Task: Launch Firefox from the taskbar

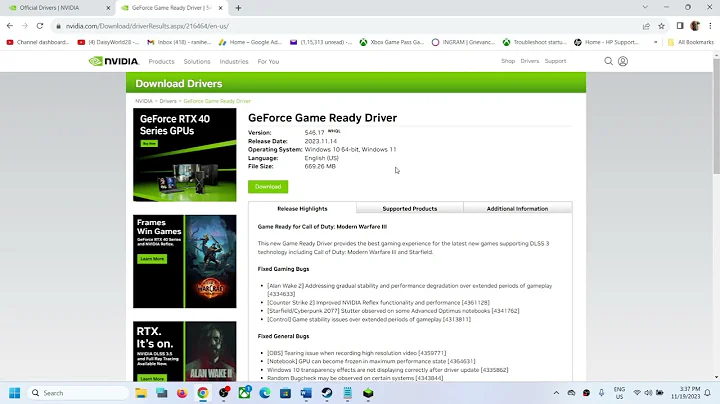Action: click(182, 393)
